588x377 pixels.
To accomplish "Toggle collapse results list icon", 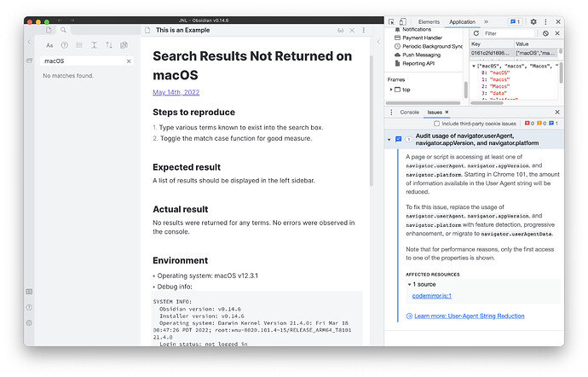I will pos(79,45).
